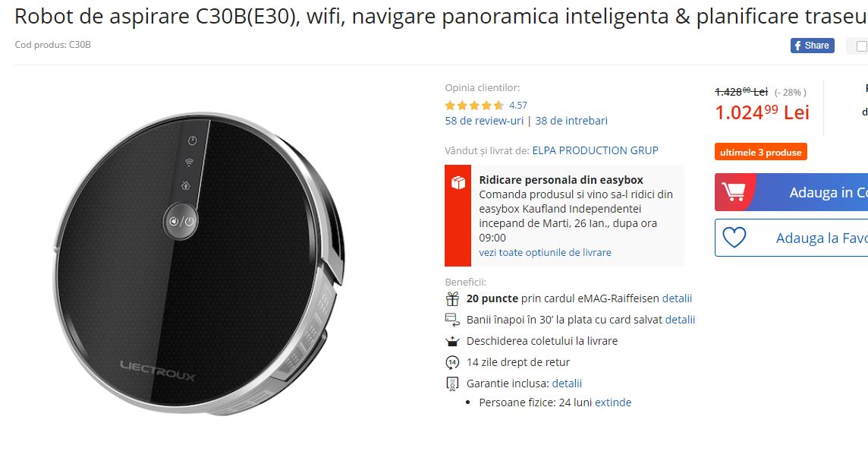Click vezi toate optiunile de livrare
868x464 pixels.
point(546,252)
